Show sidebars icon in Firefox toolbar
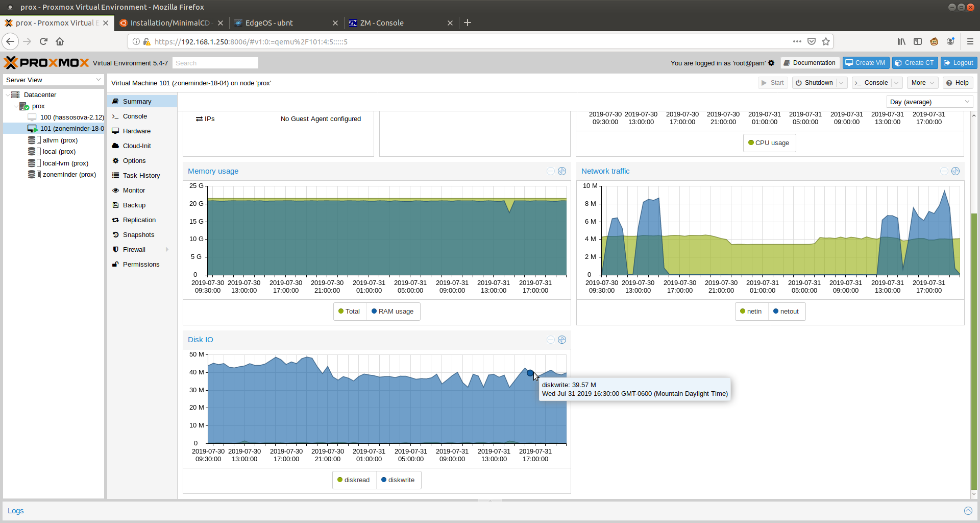 point(918,41)
